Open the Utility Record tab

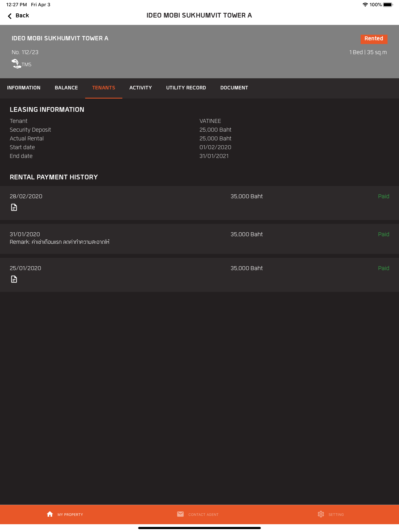click(x=186, y=88)
